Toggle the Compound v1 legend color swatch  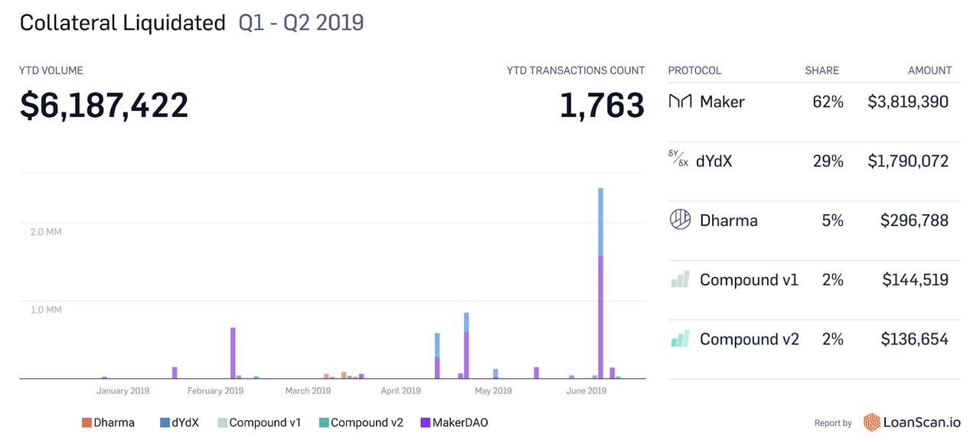(x=222, y=422)
